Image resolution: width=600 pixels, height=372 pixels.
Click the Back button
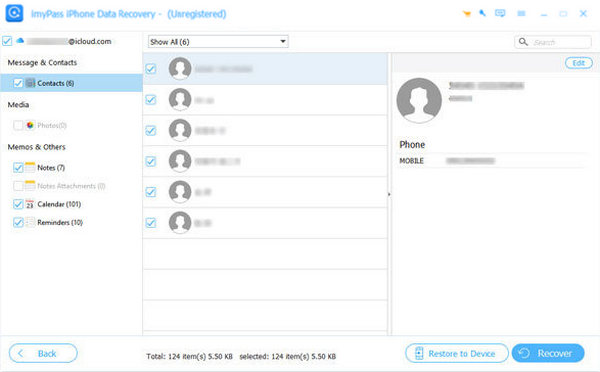point(43,353)
